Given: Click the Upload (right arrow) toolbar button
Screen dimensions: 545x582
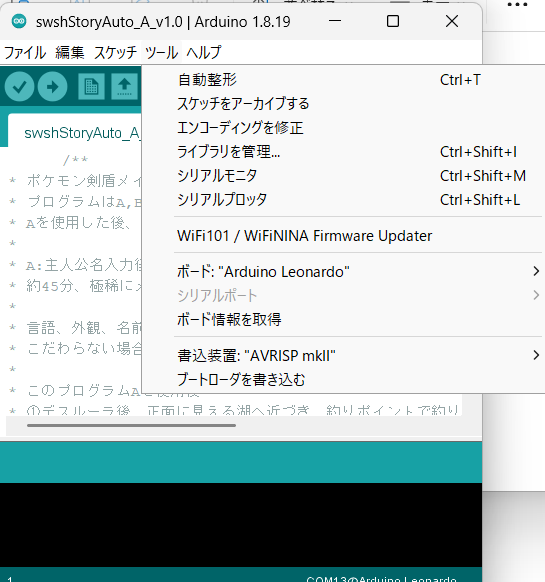Looking at the screenshot, I should 52,86.
